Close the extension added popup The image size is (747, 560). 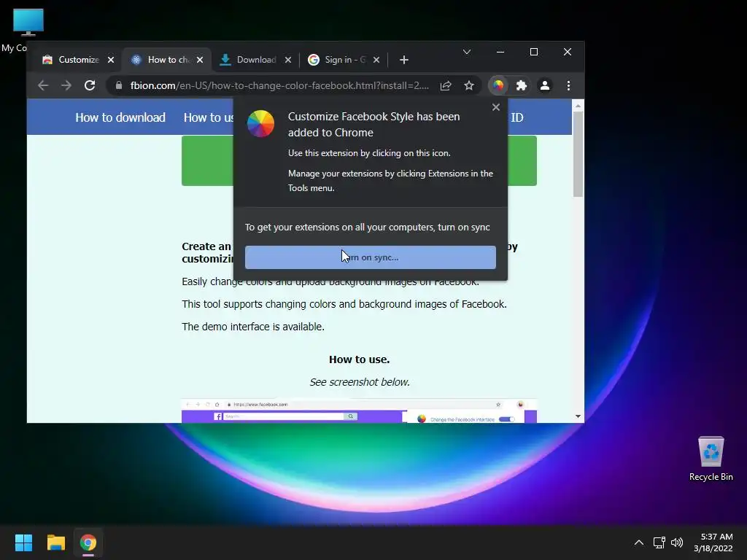point(496,107)
